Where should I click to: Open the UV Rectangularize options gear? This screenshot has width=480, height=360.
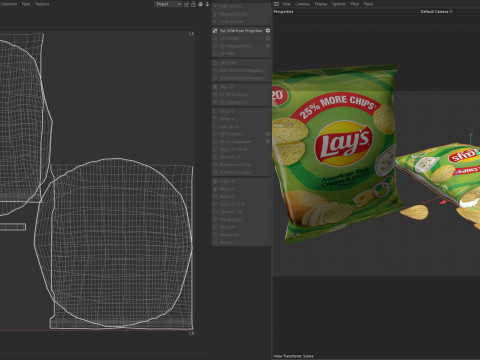(268, 142)
